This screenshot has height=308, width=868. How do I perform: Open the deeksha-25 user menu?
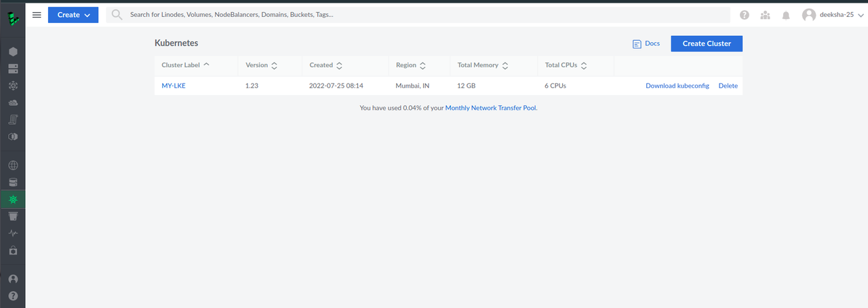coord(832,14)
